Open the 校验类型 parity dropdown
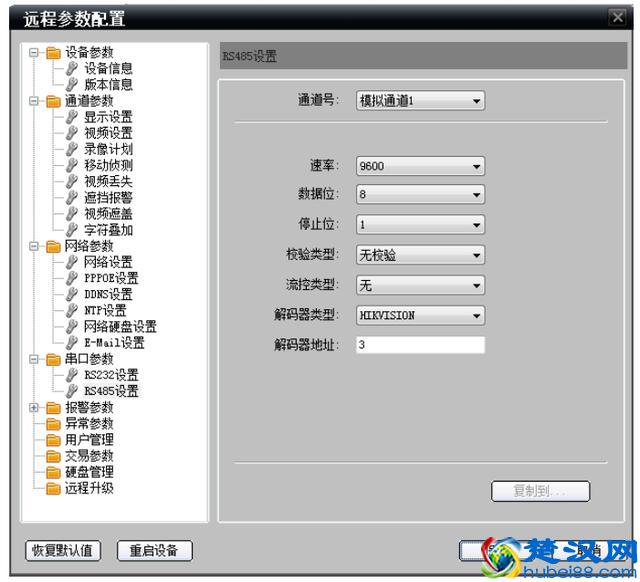The image size is (640, 582). pos(420,255)
